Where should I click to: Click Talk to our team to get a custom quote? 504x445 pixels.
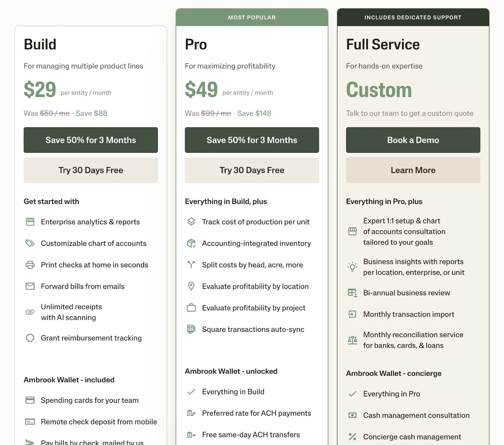(410, 113)
